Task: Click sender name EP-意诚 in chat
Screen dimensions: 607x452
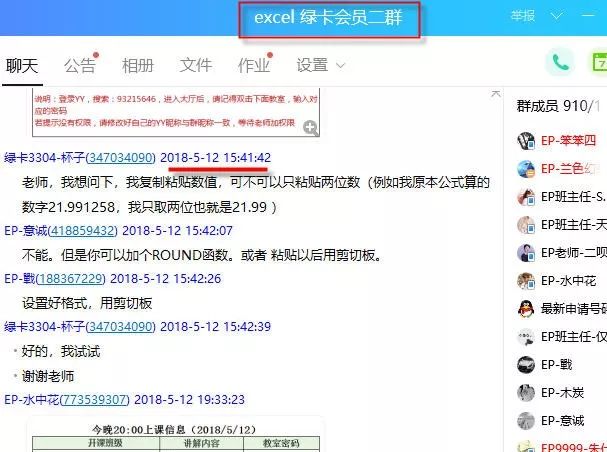Action: point(26,231)
